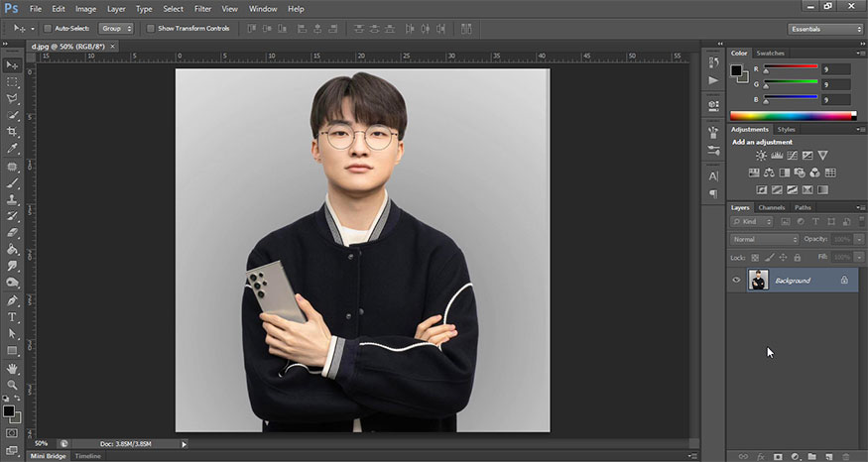This screenshot has width=868, height=462.
Task: Open the Layers panel flyout menu
Action: point(861,207)
